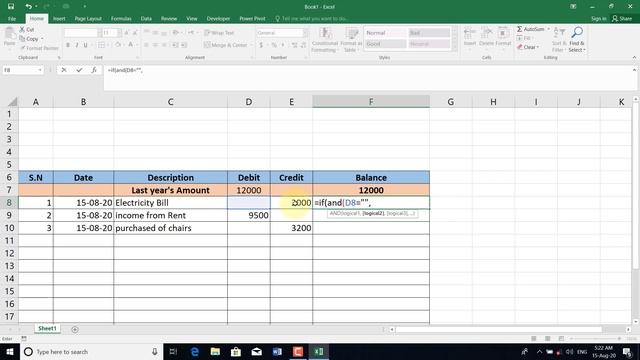The width and height of the screenshot is (640, 360).
Task: Toggle Wrap Text
Action: point(220,33)
